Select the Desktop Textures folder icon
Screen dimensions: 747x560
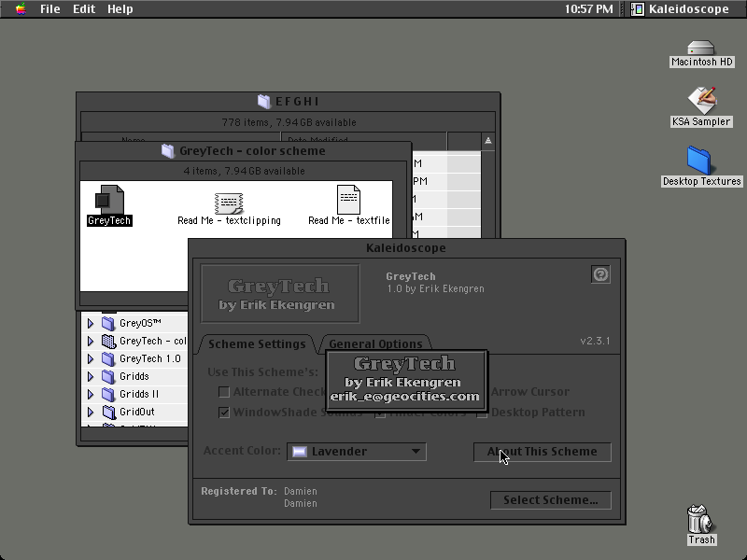point(698,161)
